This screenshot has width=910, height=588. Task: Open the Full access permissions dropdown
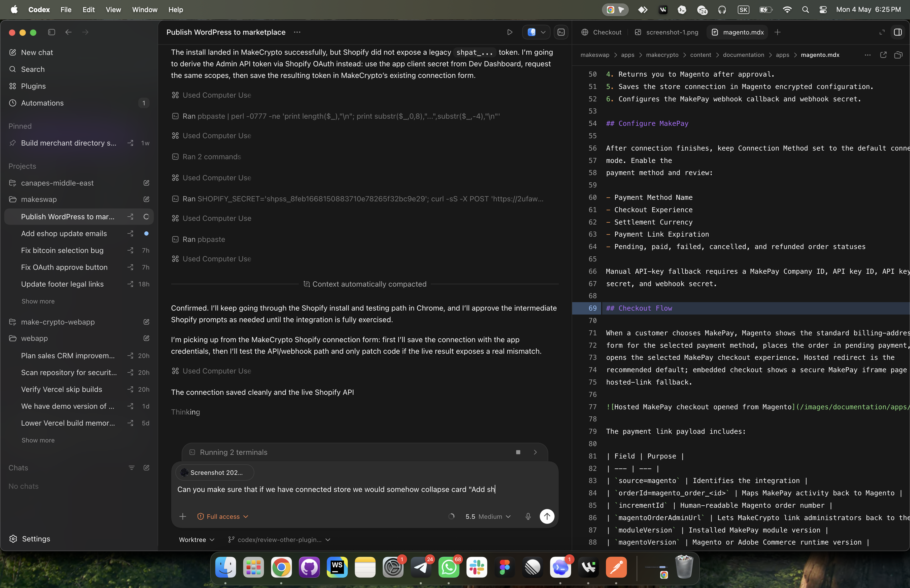[x=223, y=517]
